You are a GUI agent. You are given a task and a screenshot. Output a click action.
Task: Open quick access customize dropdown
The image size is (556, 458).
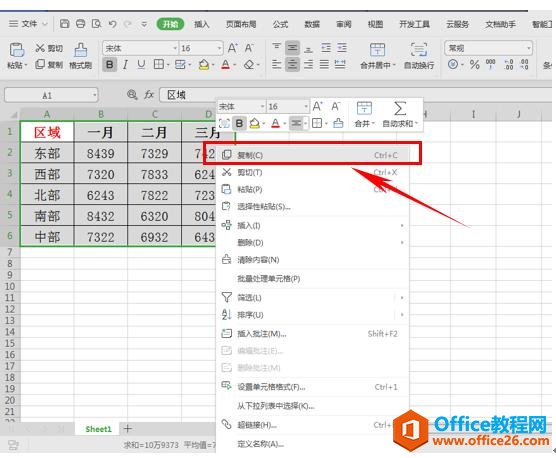144,24
